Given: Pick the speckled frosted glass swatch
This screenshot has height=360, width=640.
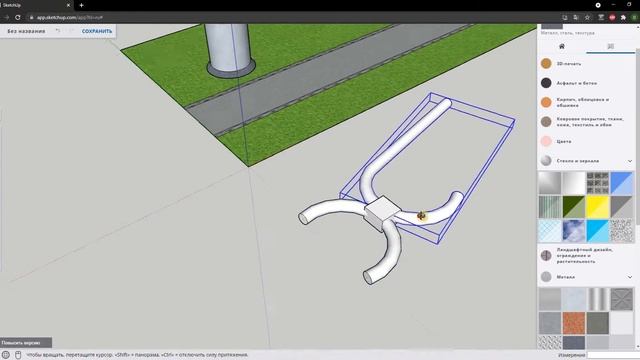Looking at the screenshot, I should click(x=622, y=231).
